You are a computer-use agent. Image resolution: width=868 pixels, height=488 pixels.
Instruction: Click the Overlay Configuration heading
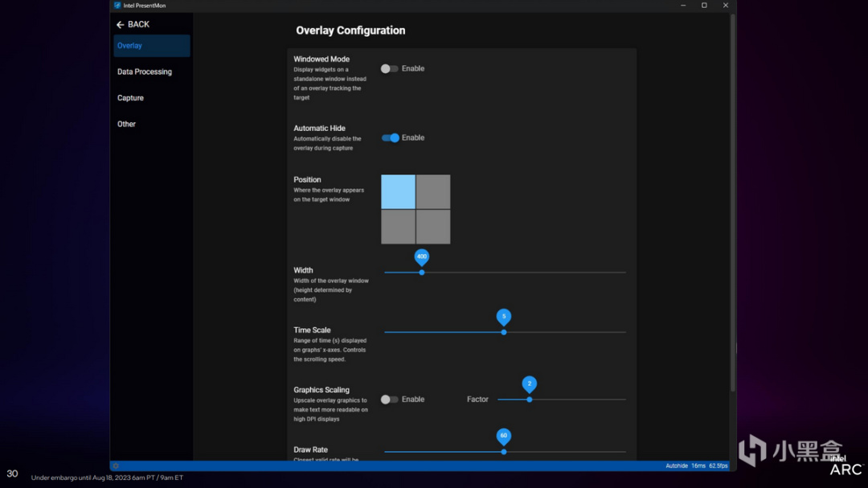350,31
